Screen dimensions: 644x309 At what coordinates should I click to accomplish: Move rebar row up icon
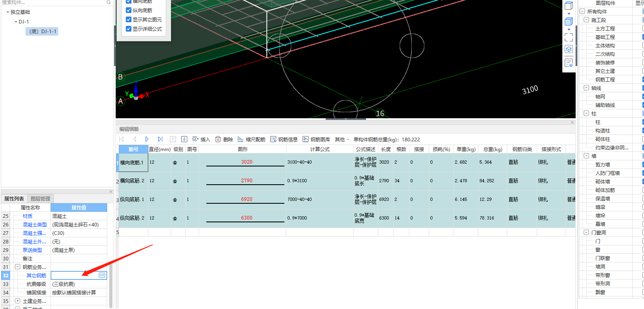(173, 139)
